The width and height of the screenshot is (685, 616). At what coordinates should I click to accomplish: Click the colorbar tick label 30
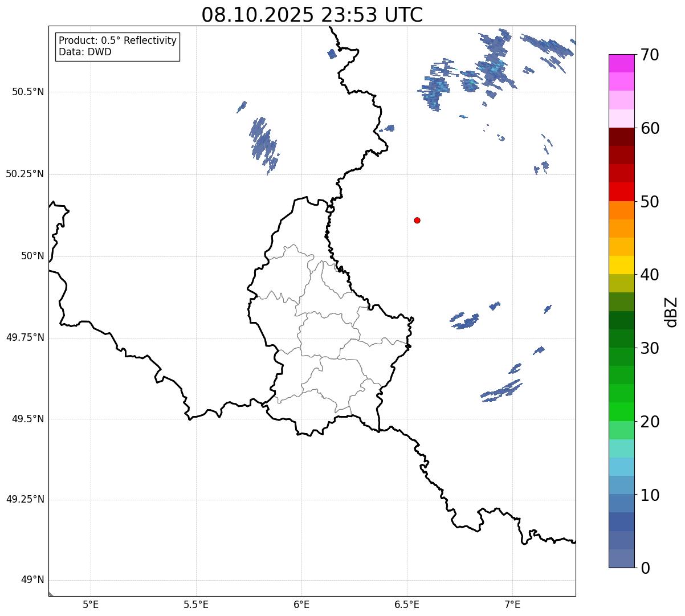coord(650,348)
